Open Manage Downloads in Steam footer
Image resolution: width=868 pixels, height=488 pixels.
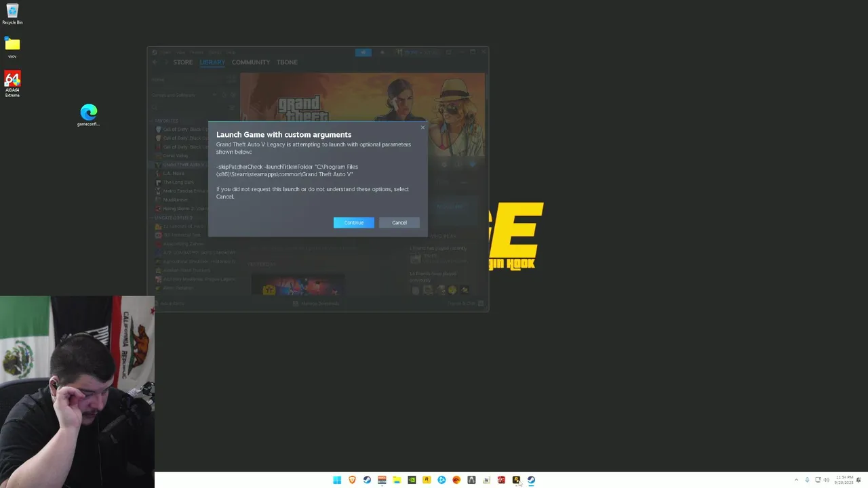pos(316,303)
